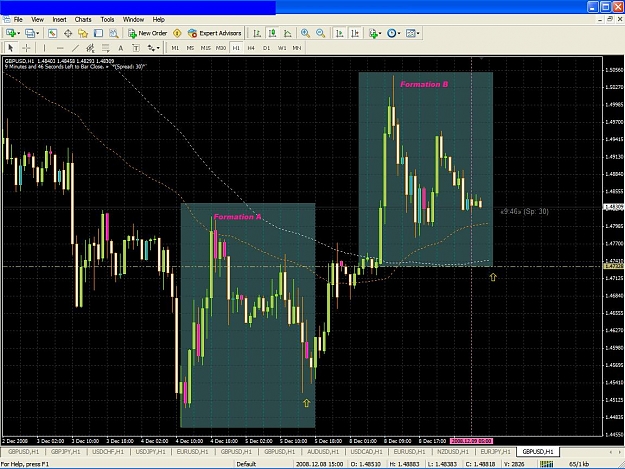Viewport: 625px width, 469px height.
Task: Select the Trendline drawing tool
Action: (75, 48)
